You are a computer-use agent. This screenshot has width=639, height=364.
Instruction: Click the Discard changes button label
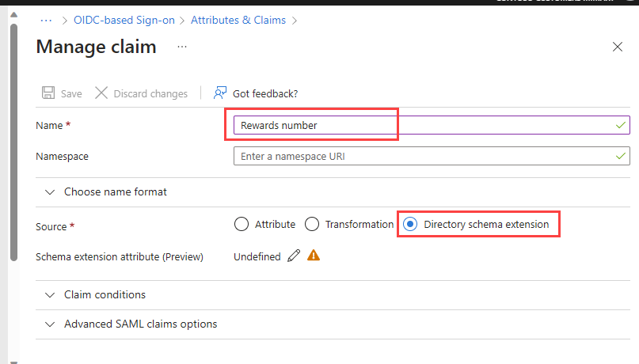150,93
